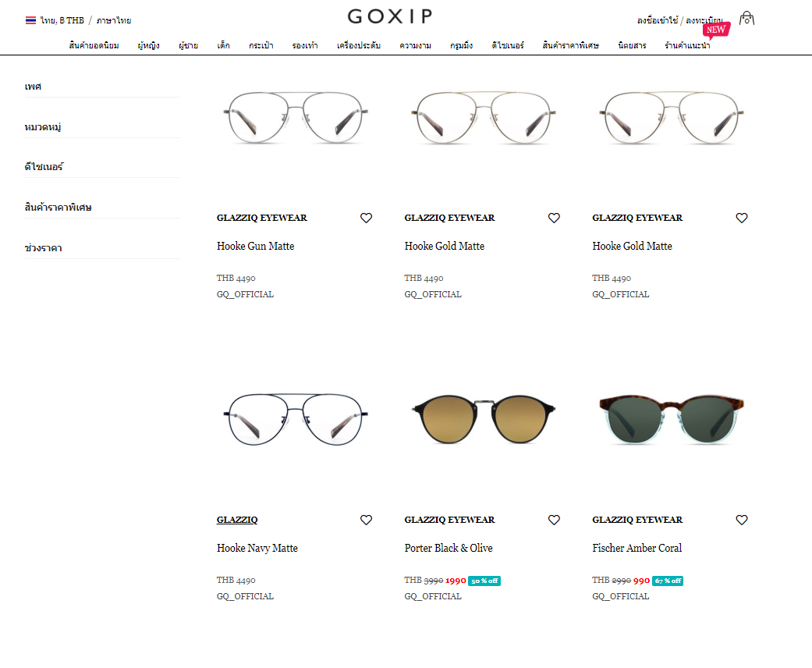Change language via ภาษาไทย selector

(114, 20)
